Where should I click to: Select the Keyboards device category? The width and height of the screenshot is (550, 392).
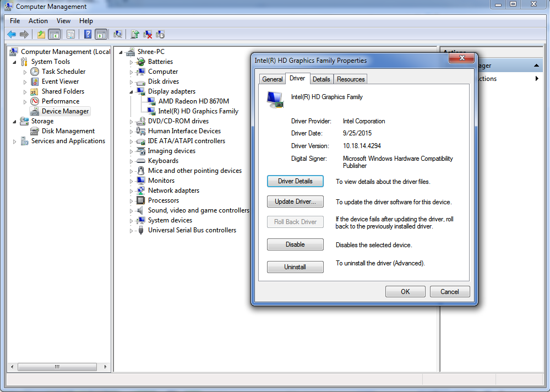coord(163,161)
